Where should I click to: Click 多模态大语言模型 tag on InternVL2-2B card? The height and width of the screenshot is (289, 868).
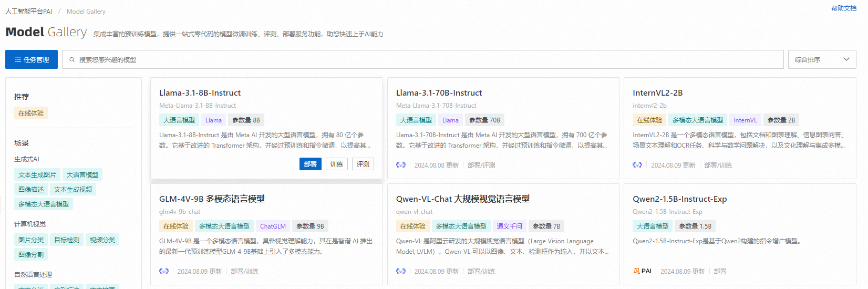[698, 120]
